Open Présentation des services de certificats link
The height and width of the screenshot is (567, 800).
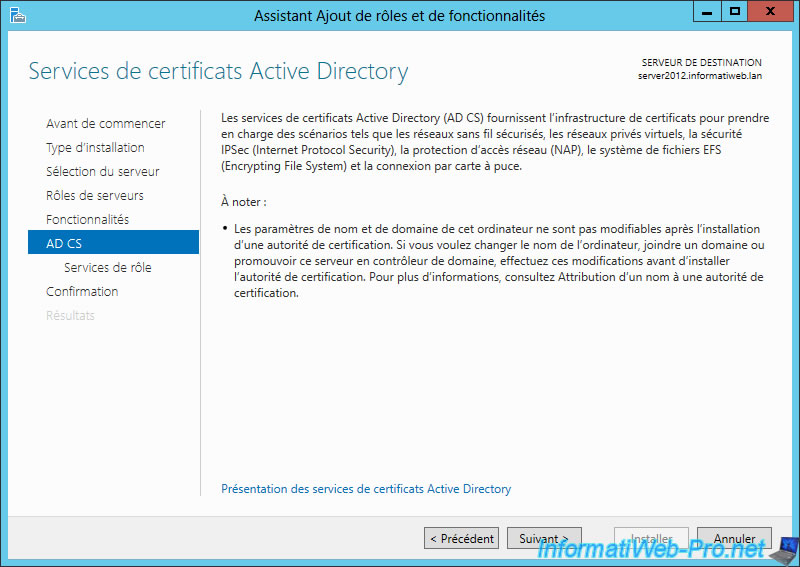(x=366, y=489)
